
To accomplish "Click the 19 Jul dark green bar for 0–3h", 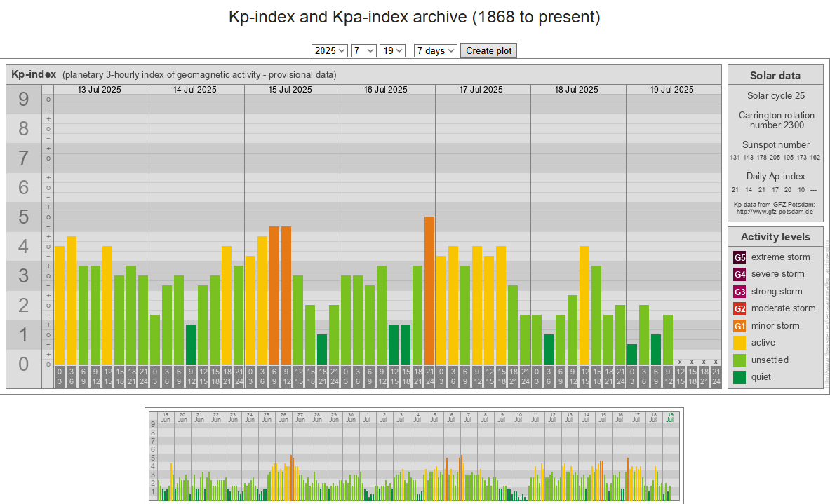I will [x=632, y=354].
